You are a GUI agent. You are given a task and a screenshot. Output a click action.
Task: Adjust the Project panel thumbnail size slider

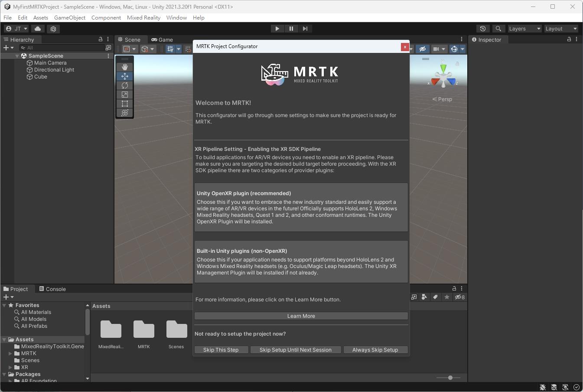pyautogui.click(x=450, y=378)
